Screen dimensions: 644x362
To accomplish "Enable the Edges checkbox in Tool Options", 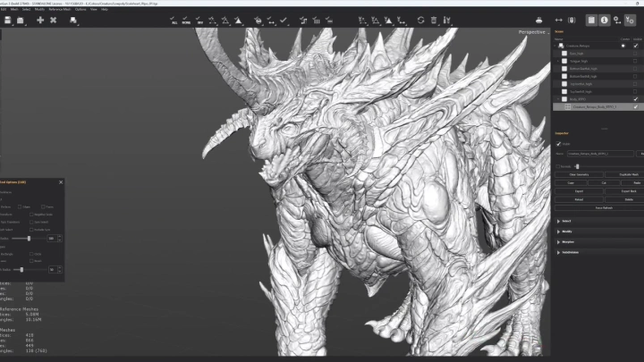I will tap(20, 206).
